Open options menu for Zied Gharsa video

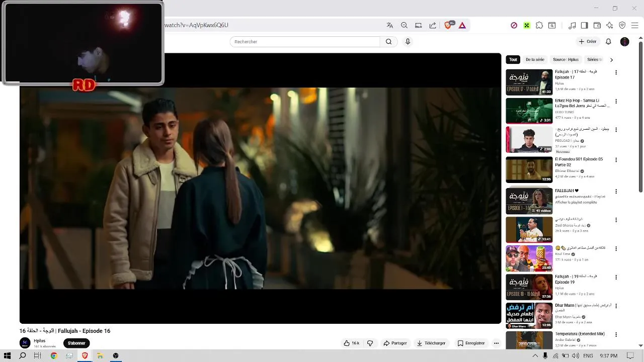616,220
